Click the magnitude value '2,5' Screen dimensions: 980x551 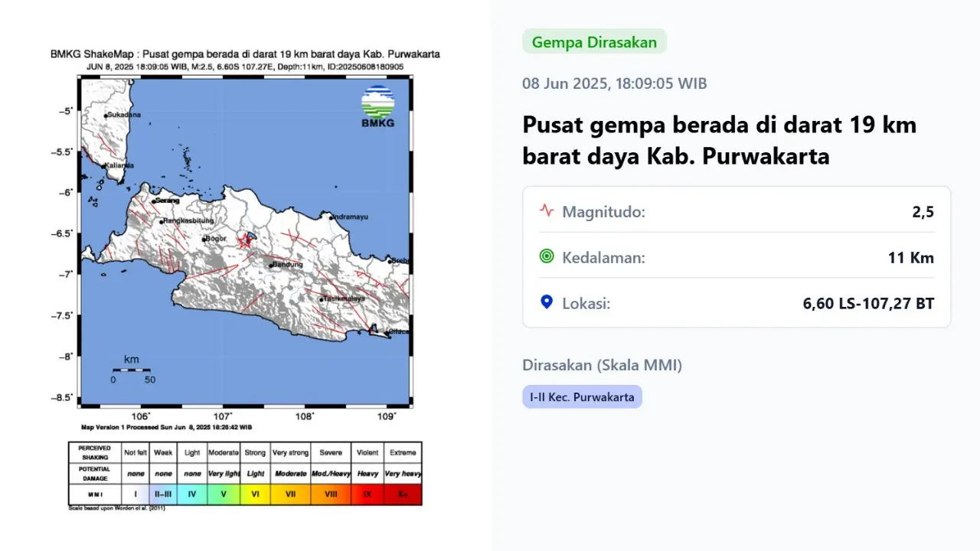[x=923, y=212]
